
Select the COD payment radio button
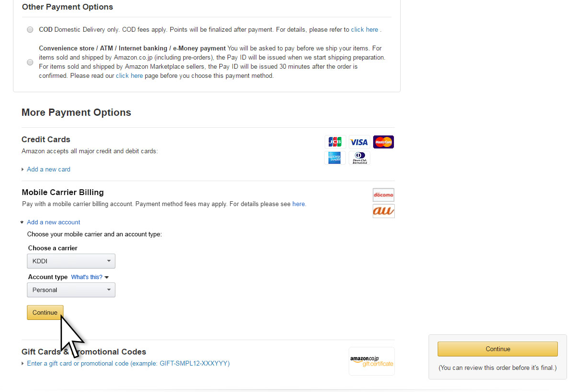pyautogui.click(x=30, y=30)
